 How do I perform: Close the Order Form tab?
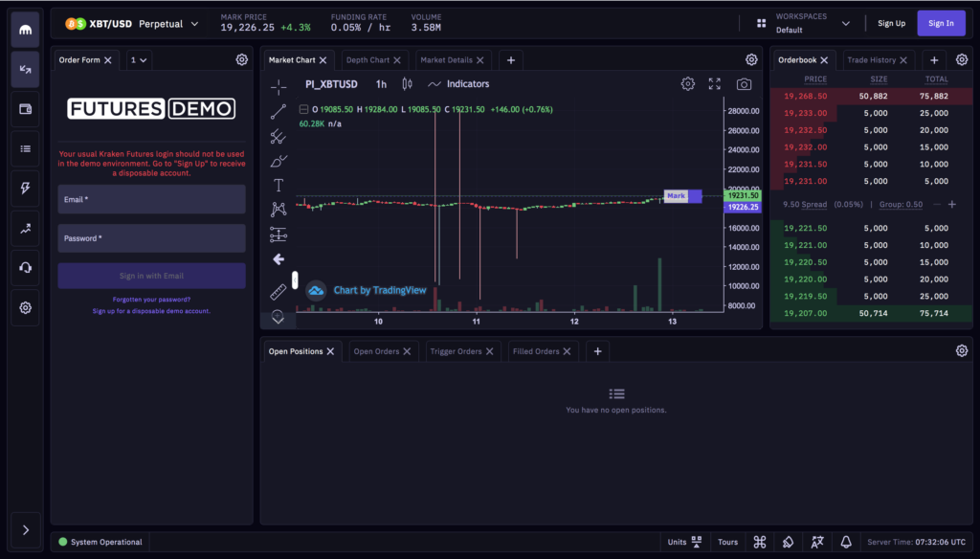pyautogui.click(x=107, y=60)
